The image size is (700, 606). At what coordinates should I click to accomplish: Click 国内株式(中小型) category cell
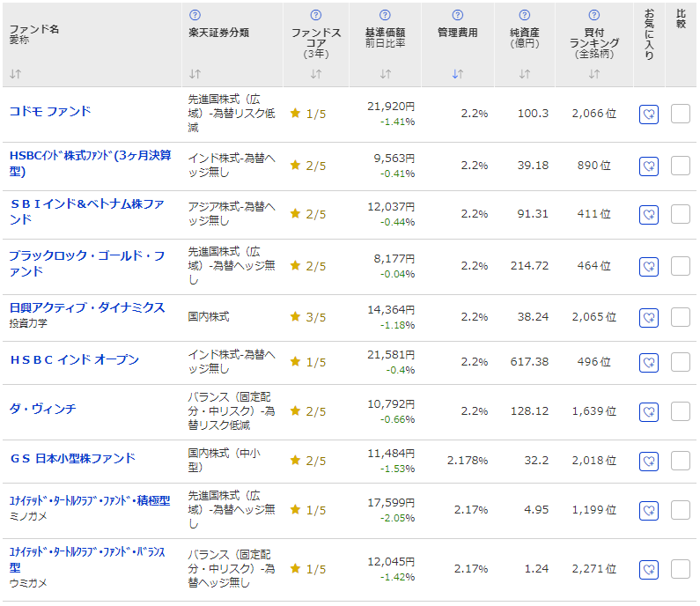click(225, 461)
